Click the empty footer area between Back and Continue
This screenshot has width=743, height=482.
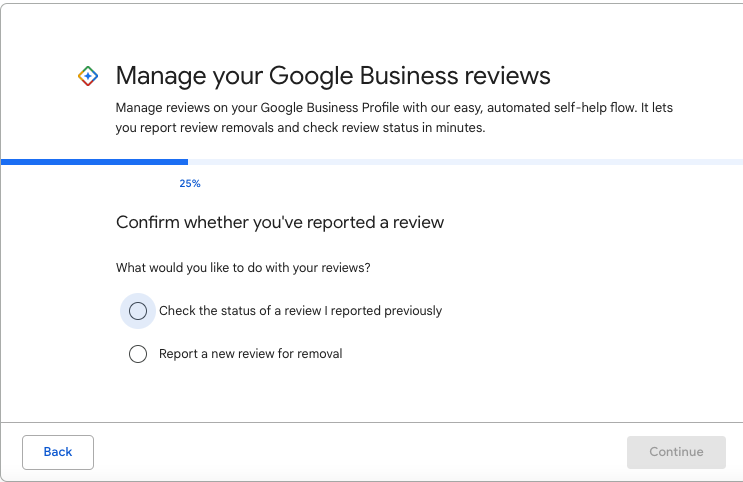coord(360,452)
